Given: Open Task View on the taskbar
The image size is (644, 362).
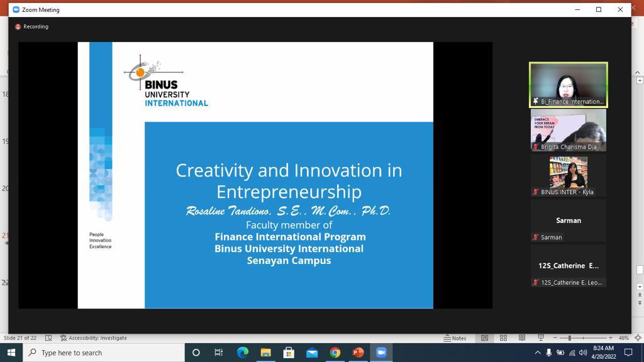Looking at the screenshot, I should pyautogui.click(x=219, y=353).
